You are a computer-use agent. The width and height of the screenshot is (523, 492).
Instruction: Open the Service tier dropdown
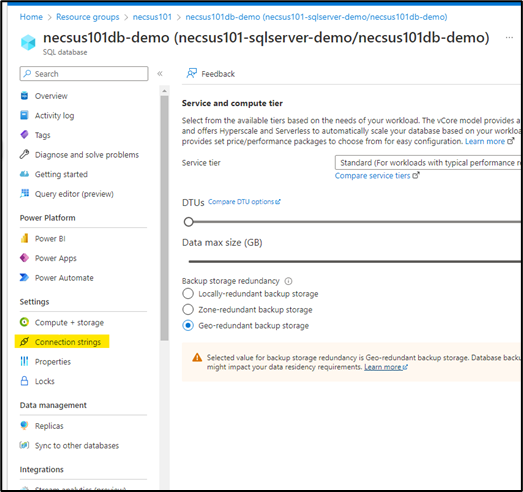(428, 163)
